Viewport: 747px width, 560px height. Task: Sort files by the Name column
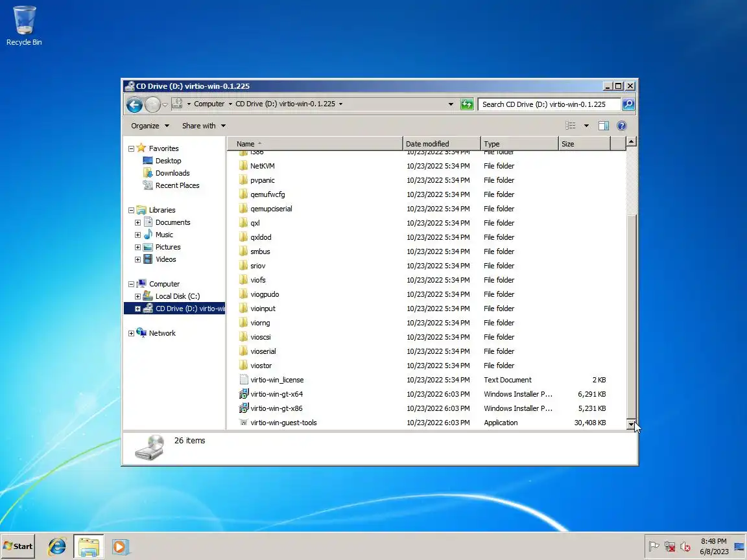pos(315,143)
